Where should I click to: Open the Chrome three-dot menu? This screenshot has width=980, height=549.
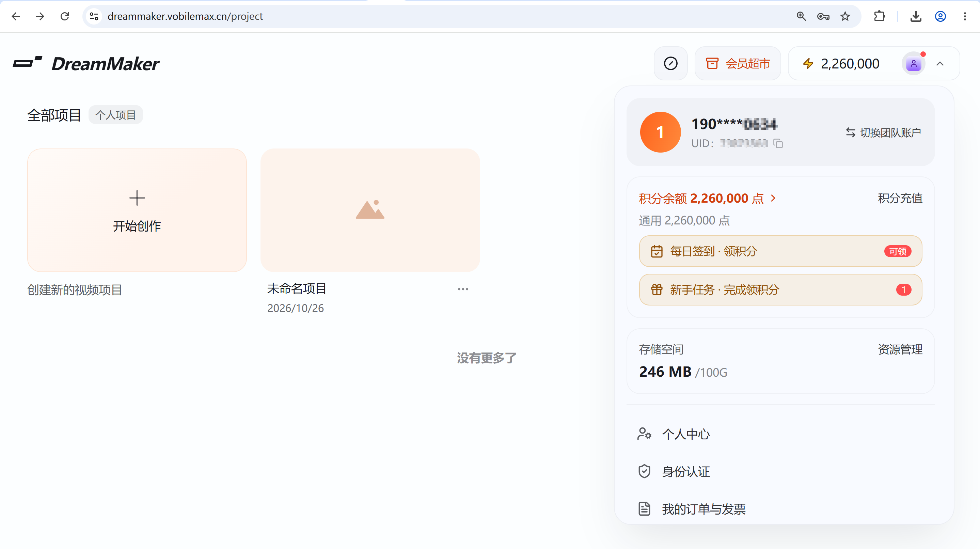pos(965,16)
